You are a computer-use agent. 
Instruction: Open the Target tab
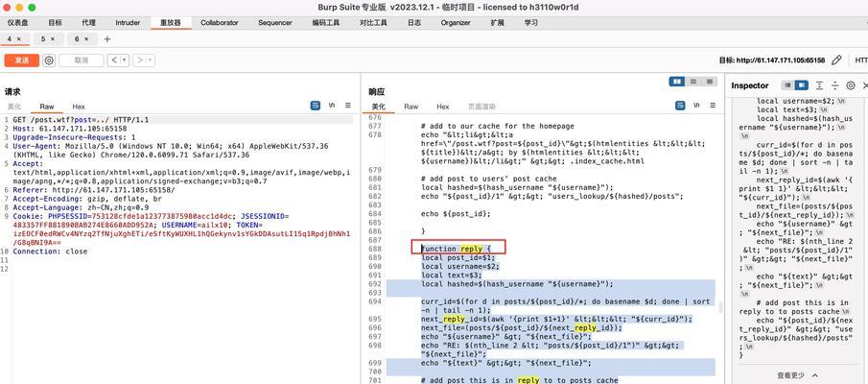[x=55, y=23]
